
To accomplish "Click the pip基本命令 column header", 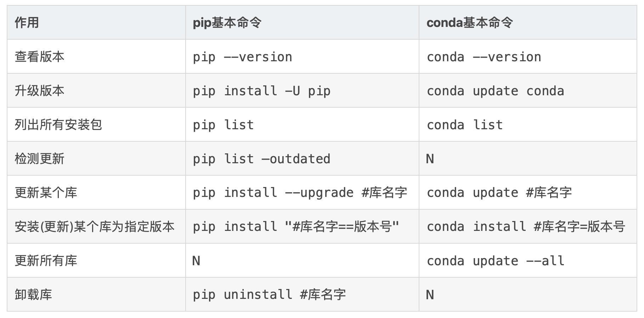I will 227,23.
